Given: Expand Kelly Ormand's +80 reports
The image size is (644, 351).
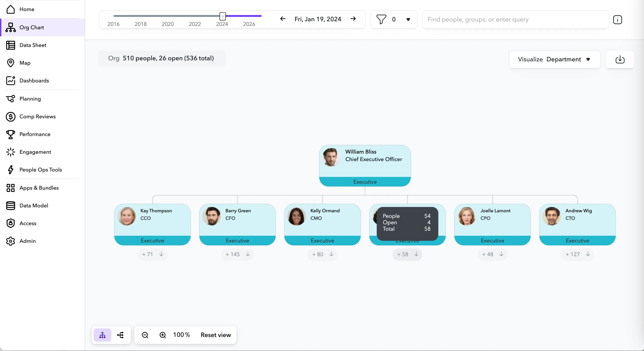Looking at the screenshot, I should 322,254.
